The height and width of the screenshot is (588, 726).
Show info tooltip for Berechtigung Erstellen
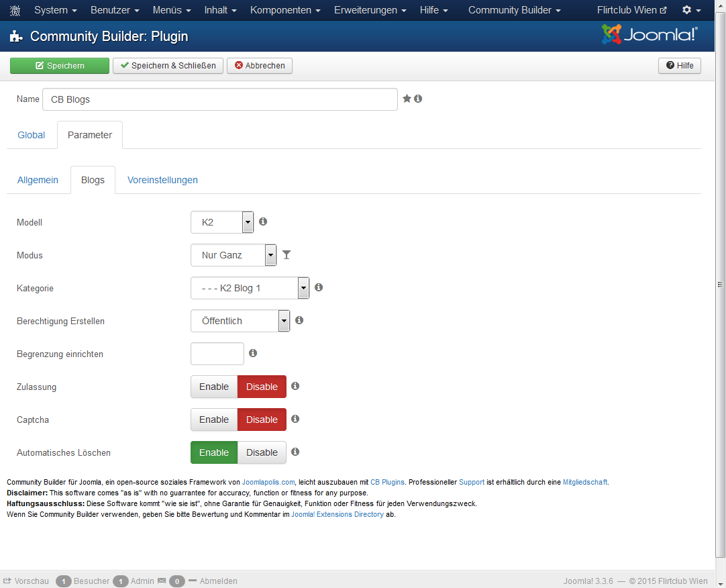coord(299,320)
